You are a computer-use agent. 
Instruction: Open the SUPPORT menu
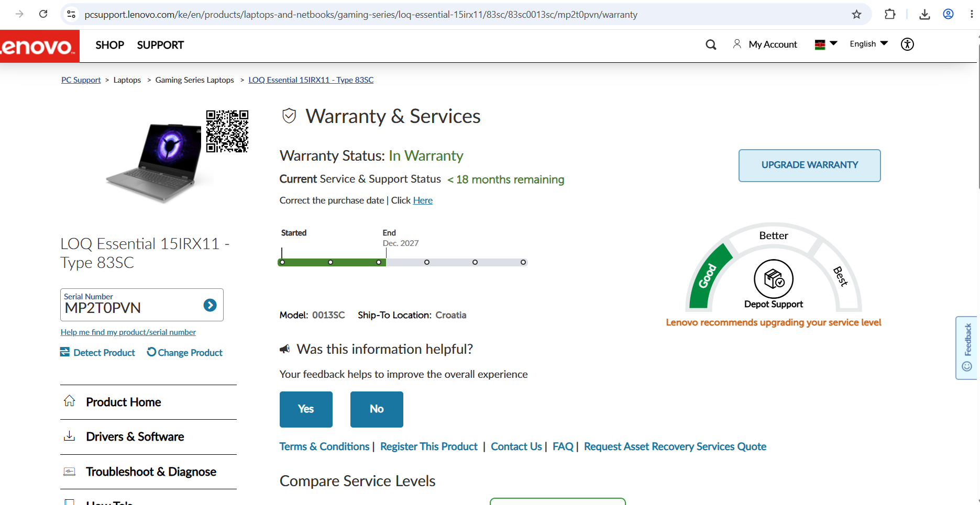pyautogui.click(x=160, y=45)
